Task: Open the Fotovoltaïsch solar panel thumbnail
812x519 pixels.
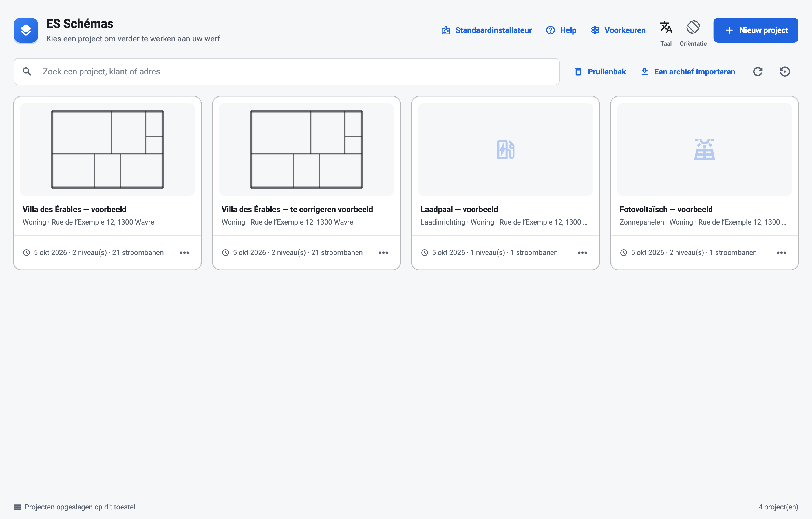Action: 704,149
